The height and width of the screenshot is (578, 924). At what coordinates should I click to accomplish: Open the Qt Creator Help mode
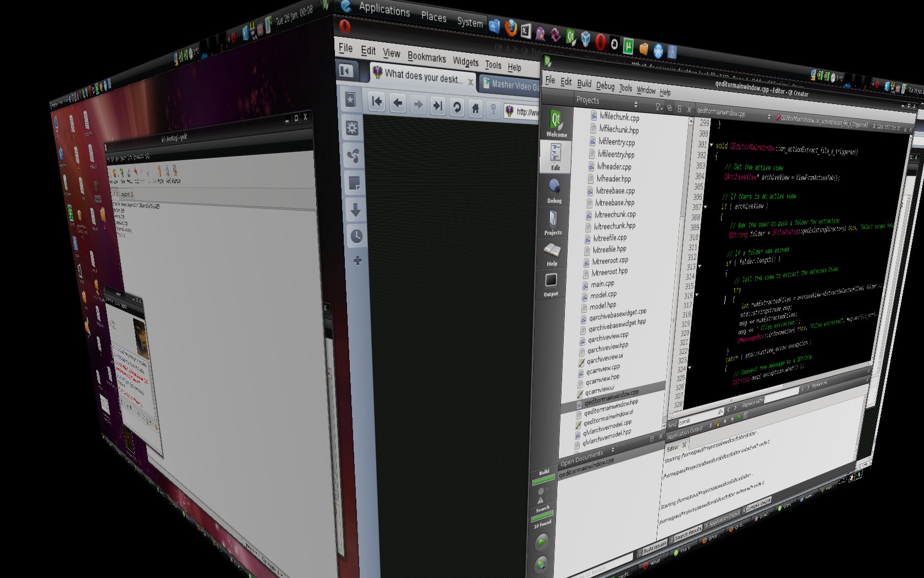click(552, 254)
